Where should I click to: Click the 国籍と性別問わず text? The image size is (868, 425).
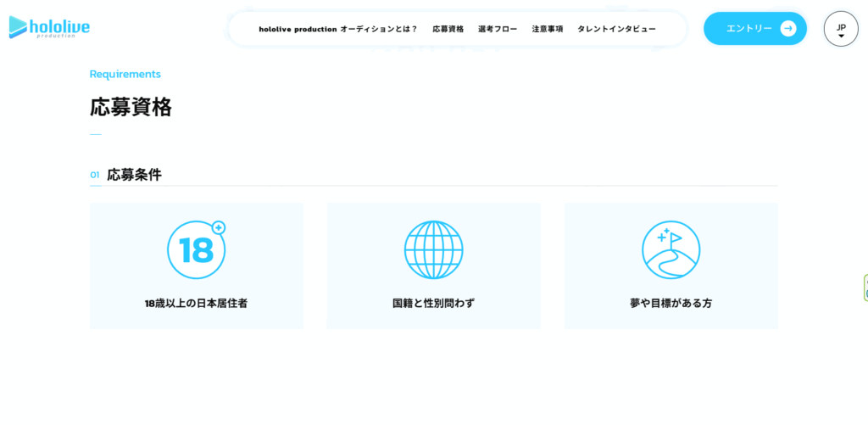[x=433, y=304]
